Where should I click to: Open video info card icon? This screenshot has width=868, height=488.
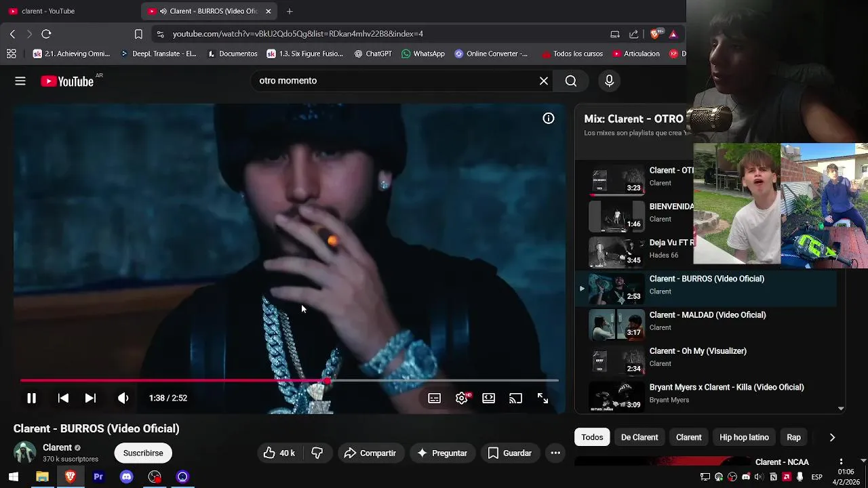pos(549,119)
